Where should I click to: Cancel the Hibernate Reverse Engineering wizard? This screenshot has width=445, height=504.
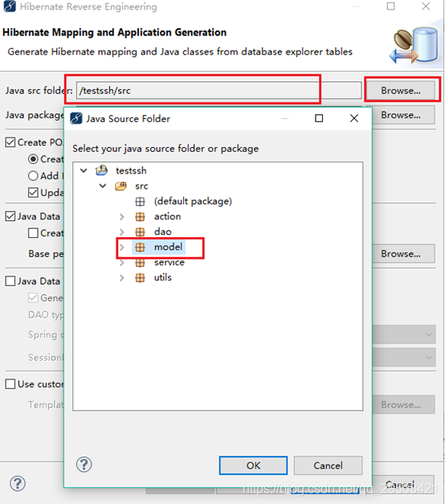(x=403, y=485)
